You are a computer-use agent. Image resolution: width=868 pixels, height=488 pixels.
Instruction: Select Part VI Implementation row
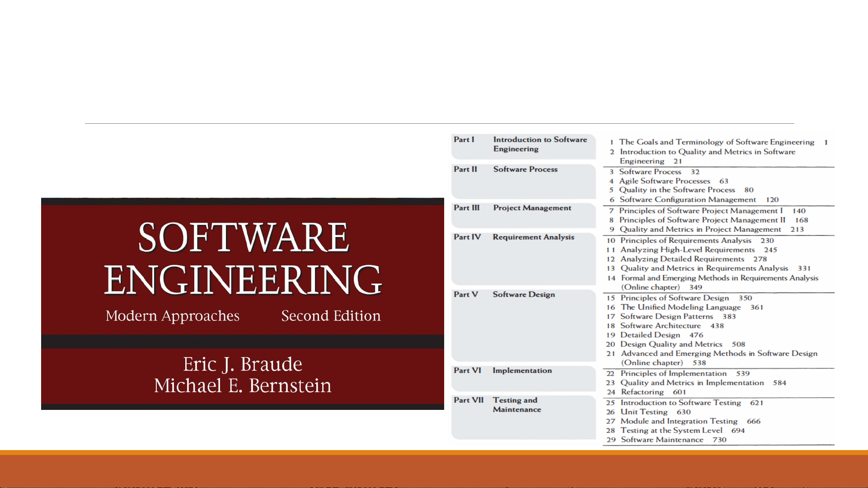[523, 371]
